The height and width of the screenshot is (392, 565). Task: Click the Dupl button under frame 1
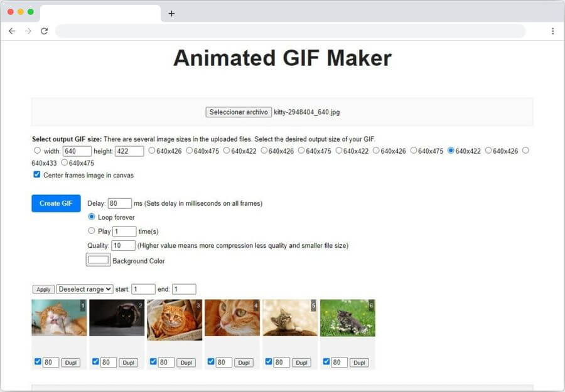70,363
